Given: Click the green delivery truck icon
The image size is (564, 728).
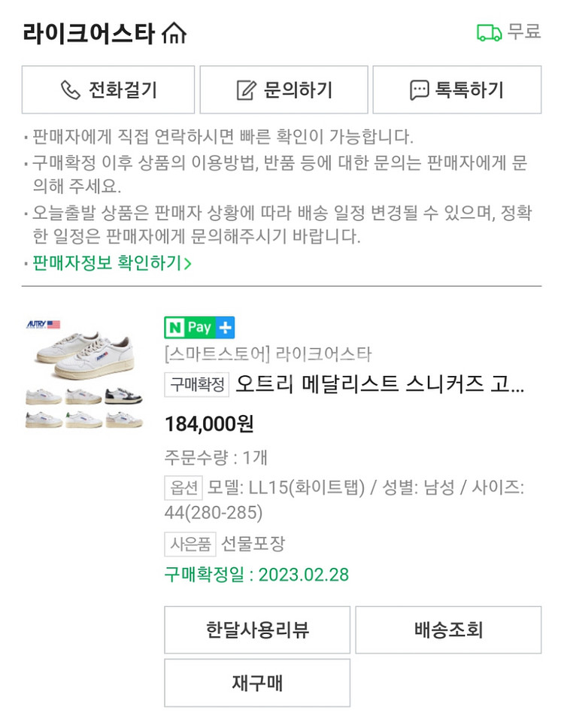Looking at the screenshot, I should tap(489, 32).
